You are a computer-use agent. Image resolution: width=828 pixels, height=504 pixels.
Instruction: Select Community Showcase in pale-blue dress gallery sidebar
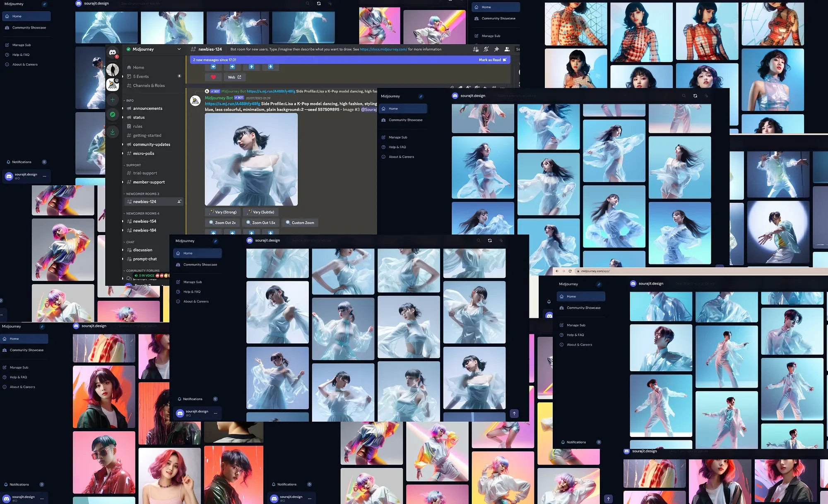click(197, 264)
